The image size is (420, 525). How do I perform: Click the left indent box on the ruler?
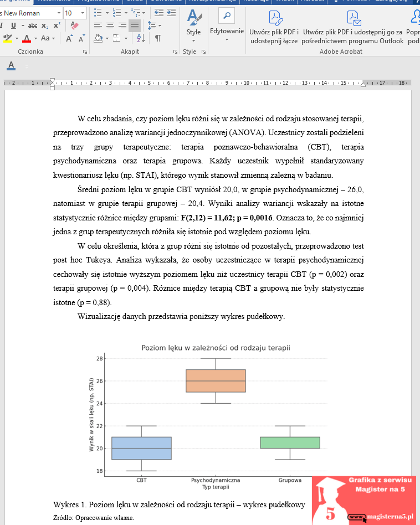[52, 88]
